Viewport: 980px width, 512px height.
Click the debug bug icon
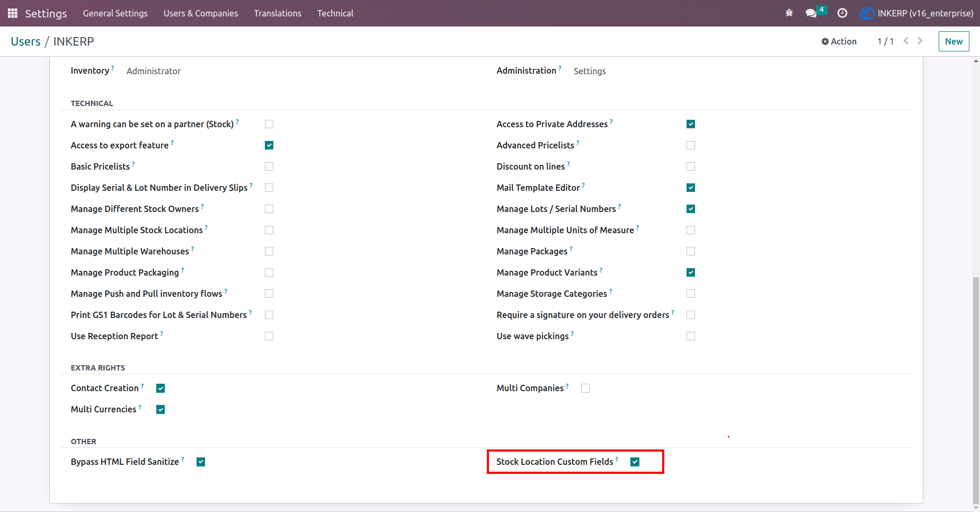coord(789,13)
